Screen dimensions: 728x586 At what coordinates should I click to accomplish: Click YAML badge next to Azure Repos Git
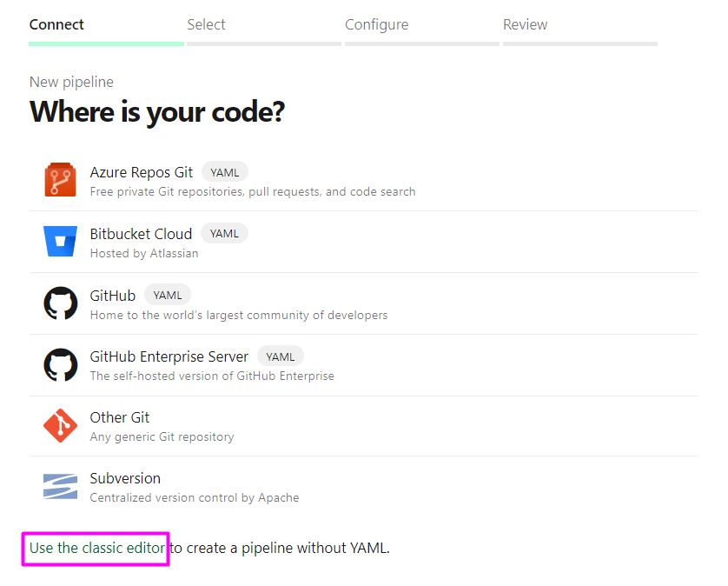(x=225, y=172)
